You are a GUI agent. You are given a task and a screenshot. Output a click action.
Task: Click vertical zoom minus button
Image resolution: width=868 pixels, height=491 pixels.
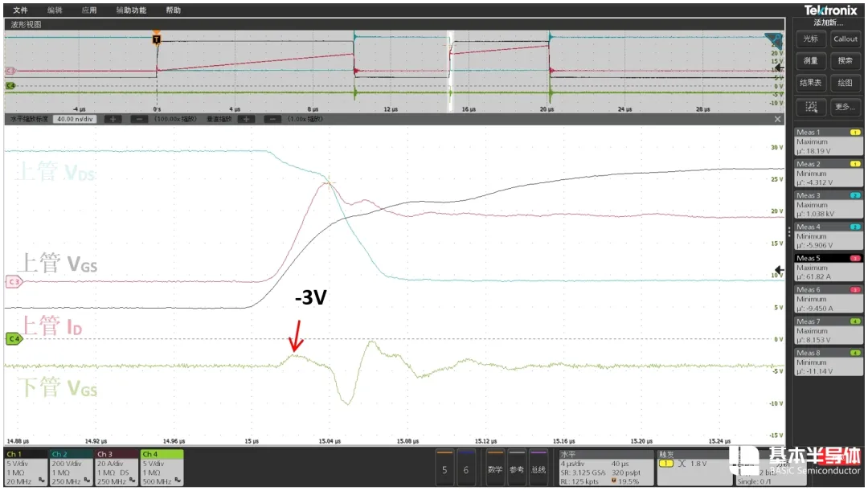coord(272,119)
